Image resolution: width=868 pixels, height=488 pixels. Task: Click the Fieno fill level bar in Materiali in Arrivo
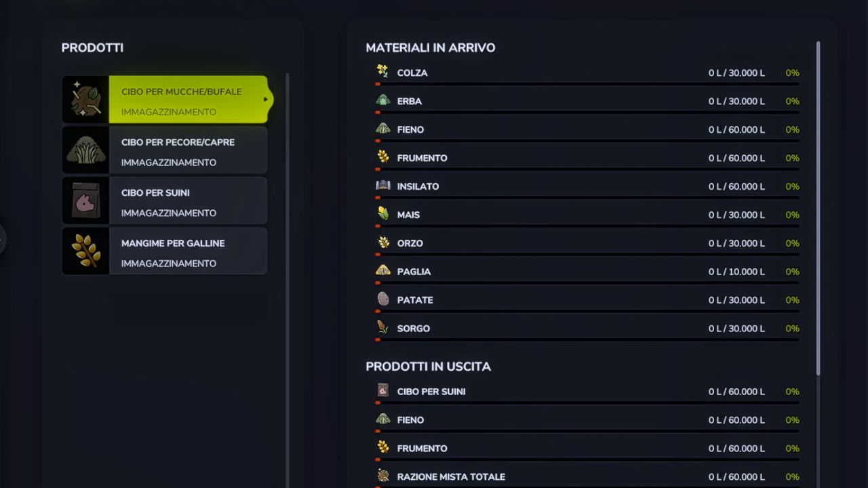pos(587,140)
